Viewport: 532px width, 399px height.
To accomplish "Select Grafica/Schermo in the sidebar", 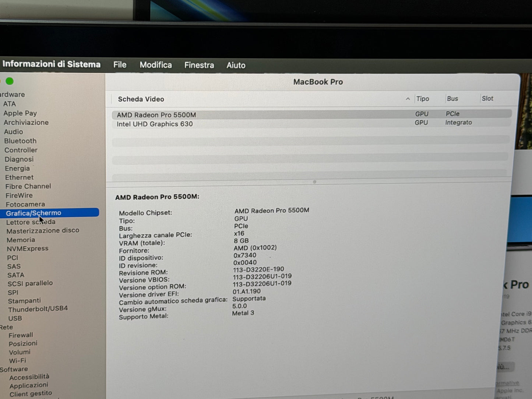I will [50, 213].
